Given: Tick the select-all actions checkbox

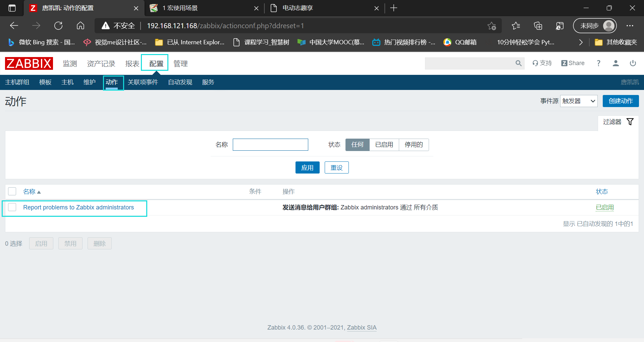Looking at the screenshot, I should pyautogui.click(x=12, y=191).
